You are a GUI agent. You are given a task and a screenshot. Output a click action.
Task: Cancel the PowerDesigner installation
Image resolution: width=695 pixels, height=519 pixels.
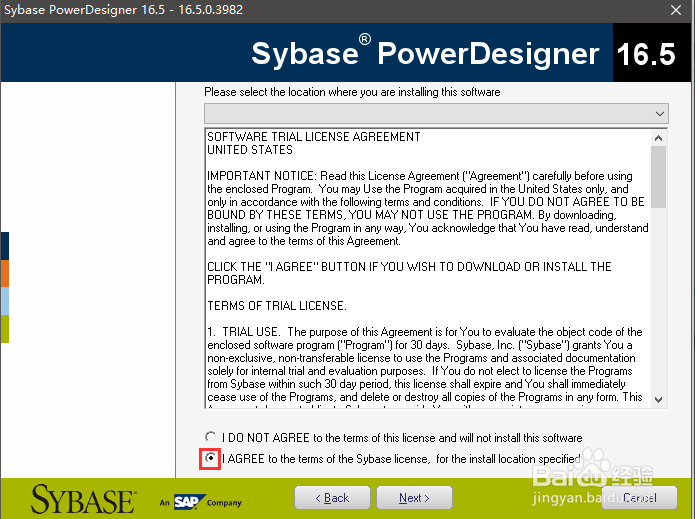pos(640,498)
